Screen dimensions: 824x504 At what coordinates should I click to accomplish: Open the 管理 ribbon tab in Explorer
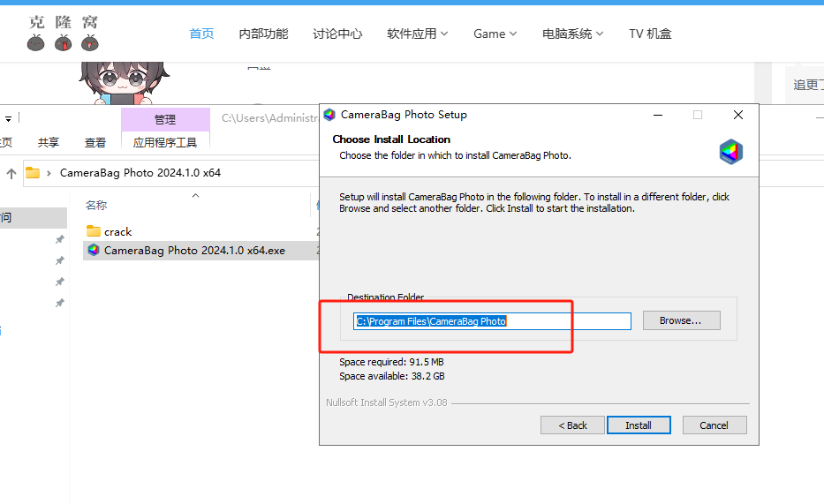coord(165,119)
